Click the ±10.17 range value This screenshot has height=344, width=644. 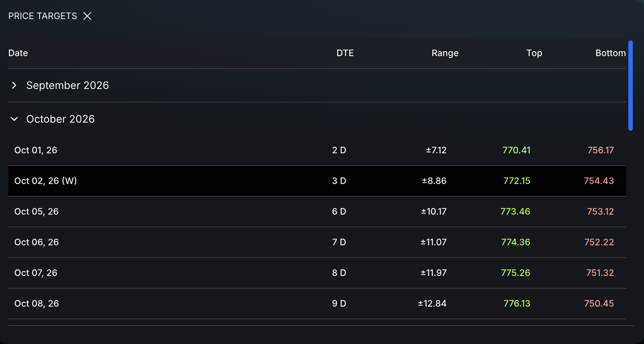coord(434,212)
